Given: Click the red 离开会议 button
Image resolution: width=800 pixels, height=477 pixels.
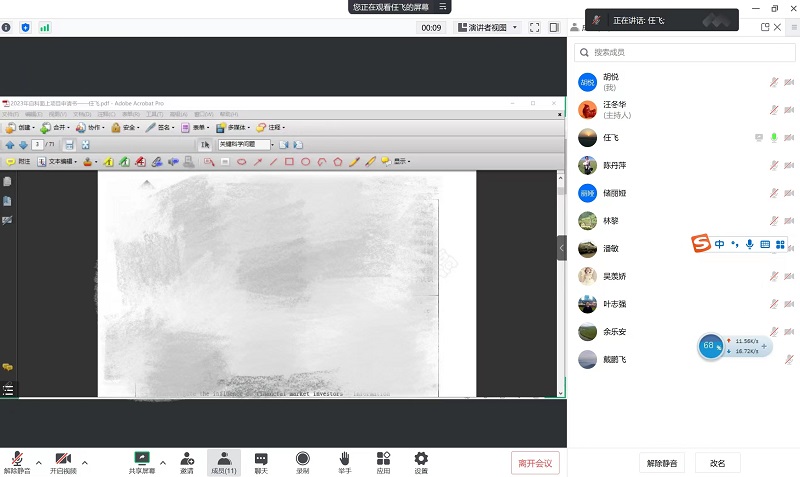Looking at the screenshot, I should click(x=535, y=462).
